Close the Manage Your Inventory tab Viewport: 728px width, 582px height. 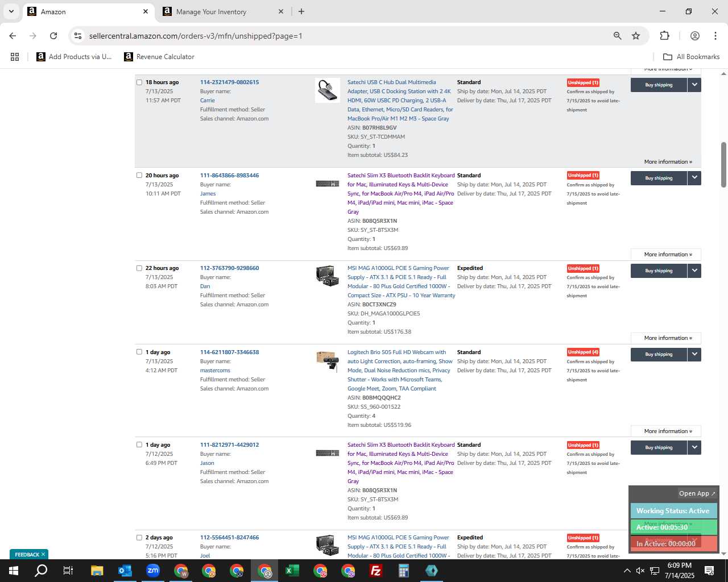(281, 11)
